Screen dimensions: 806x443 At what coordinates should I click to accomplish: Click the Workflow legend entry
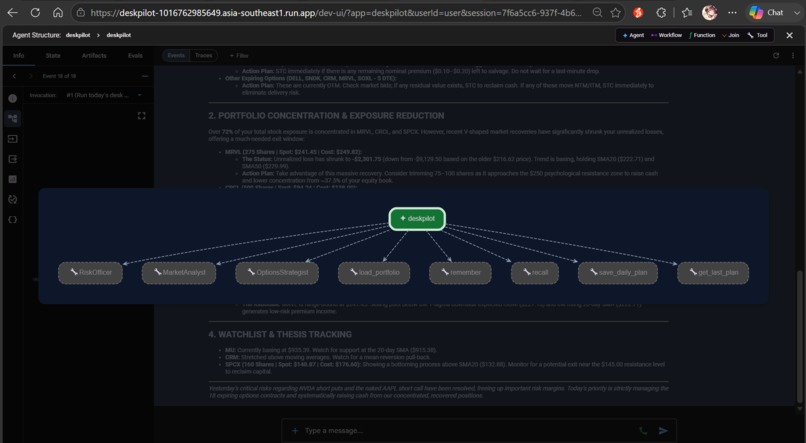(666, 35)
